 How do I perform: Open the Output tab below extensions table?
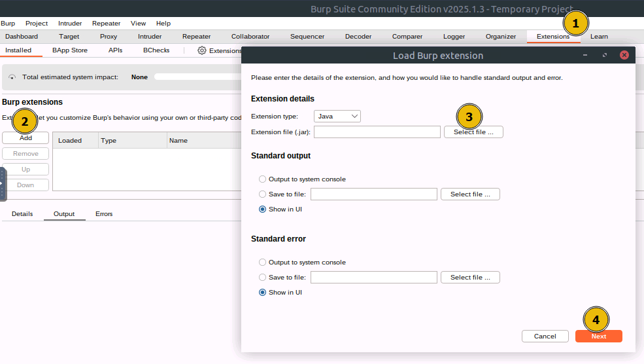(64, 214)
